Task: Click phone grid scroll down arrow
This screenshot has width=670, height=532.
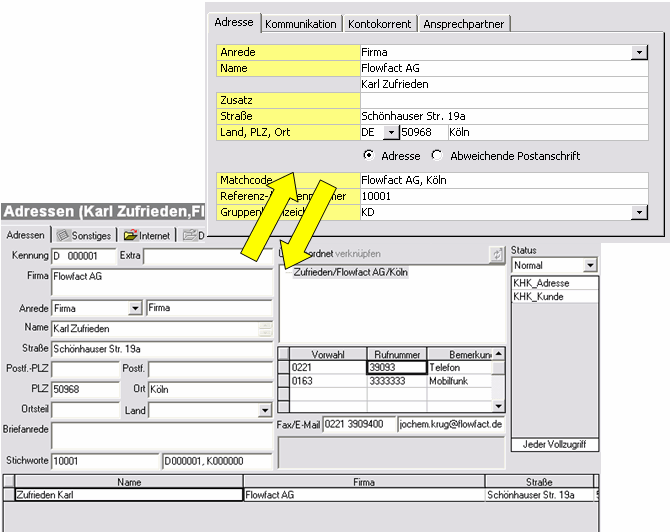Action: 498,406
